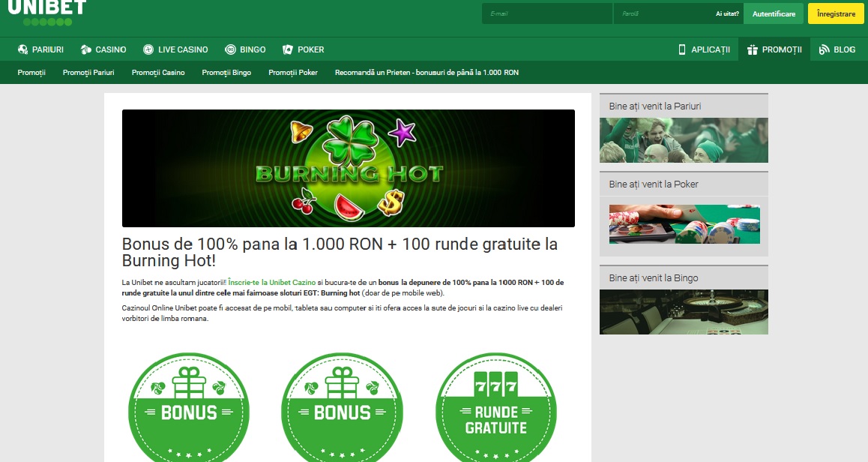Open the Pariuri menu item

coord(41,49)
